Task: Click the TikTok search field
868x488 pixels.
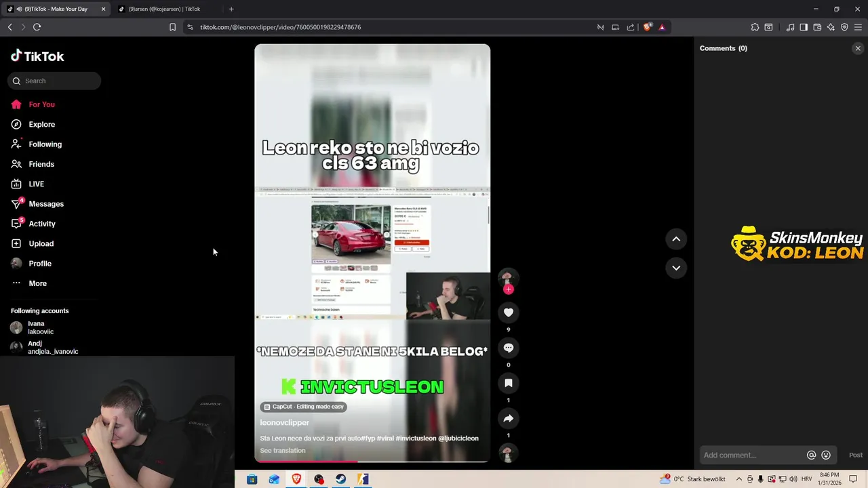Action: [x=54, y=81]
